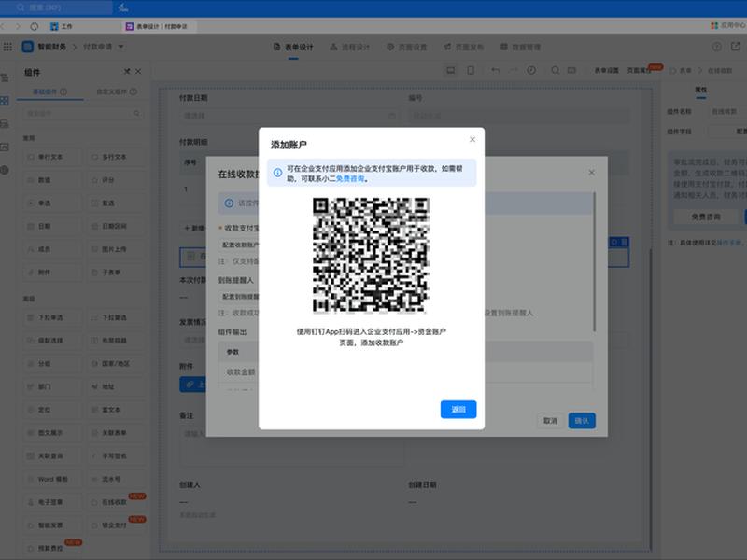Viewport: 747px width, 560px height.
Task: Click the history clock icon in toolbar
Action: (x=531, y=71)
